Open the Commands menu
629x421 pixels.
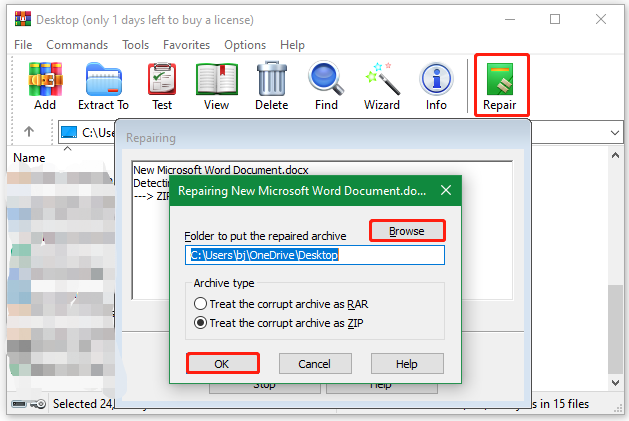(x=77, y=45)
